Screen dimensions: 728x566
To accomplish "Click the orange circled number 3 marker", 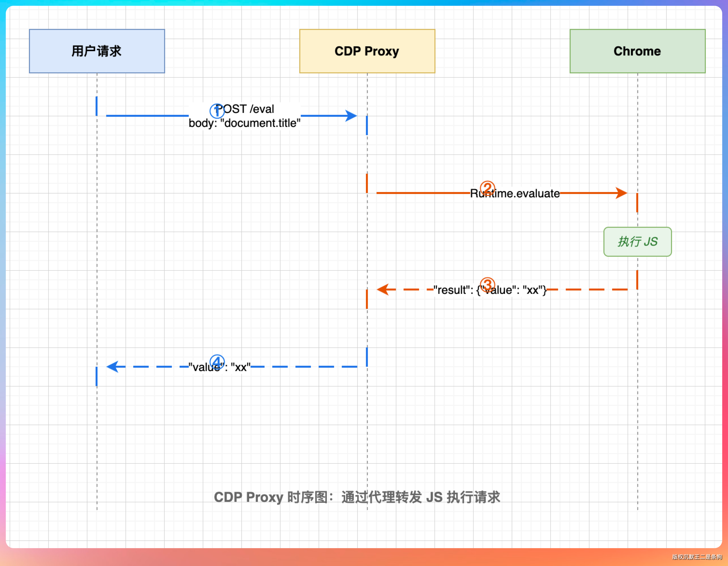I will tap(487, 285).
